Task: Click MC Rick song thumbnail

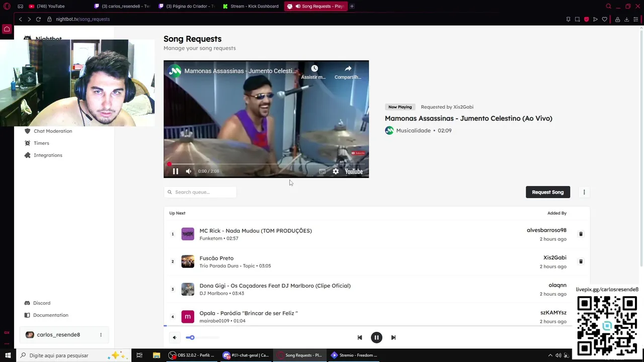Action: [x=188, y=234]
